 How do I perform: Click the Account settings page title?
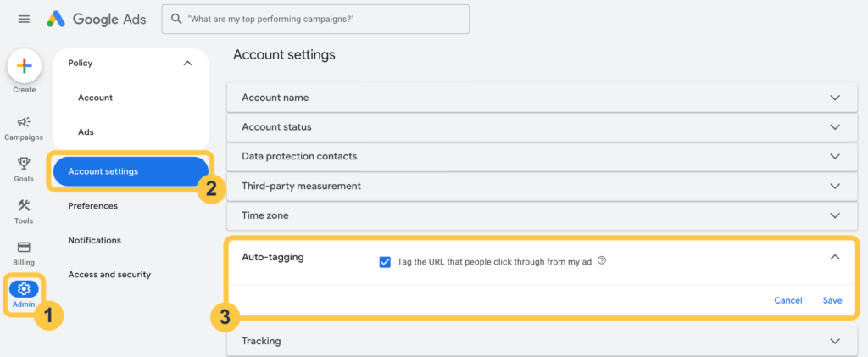(285, 55)
